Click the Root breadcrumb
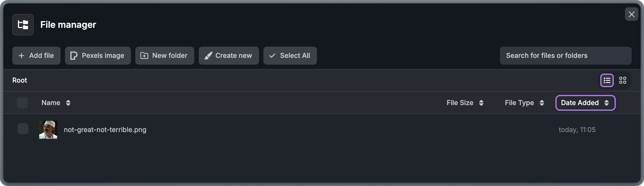The image size is (644, 186). (x=19, y=80)
